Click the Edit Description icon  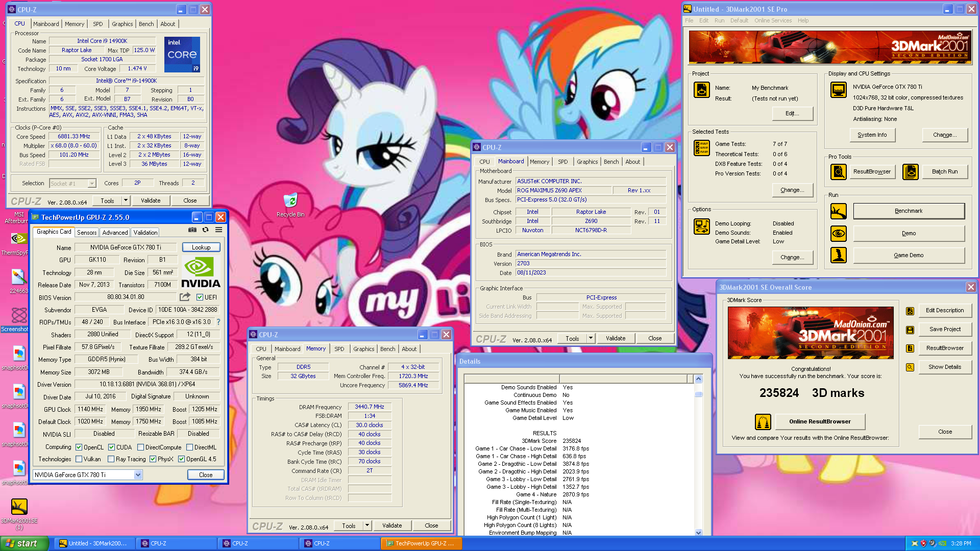[x=910, y=311]
